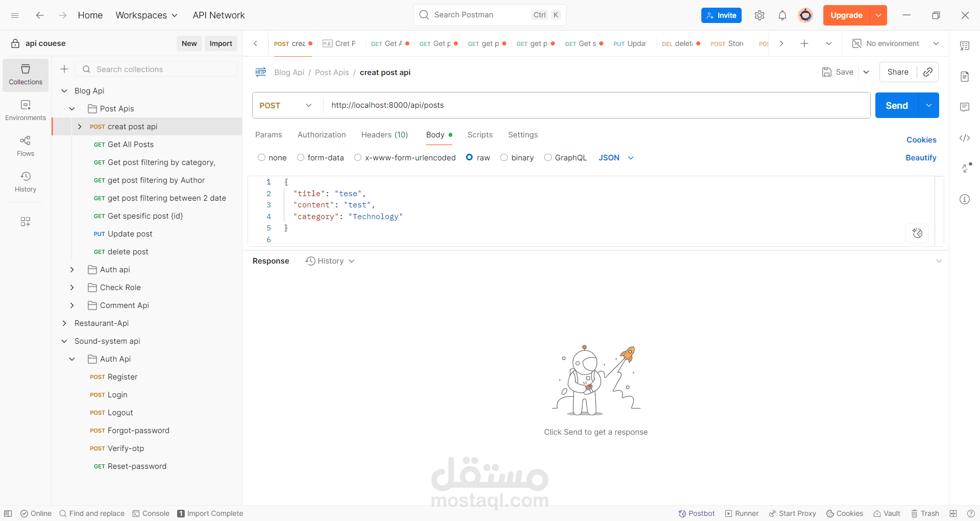Open Environments in the sidebar
The image size is (980, 521).
(26, 111)
